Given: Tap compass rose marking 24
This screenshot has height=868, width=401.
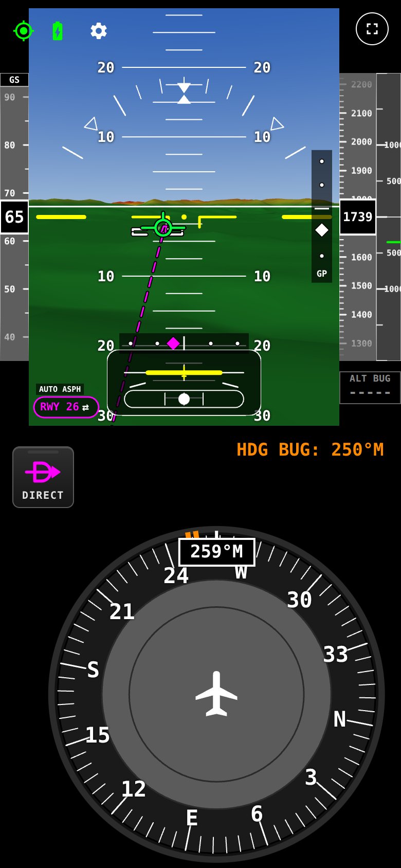Looking at the screenshot, I should point(176,575).
